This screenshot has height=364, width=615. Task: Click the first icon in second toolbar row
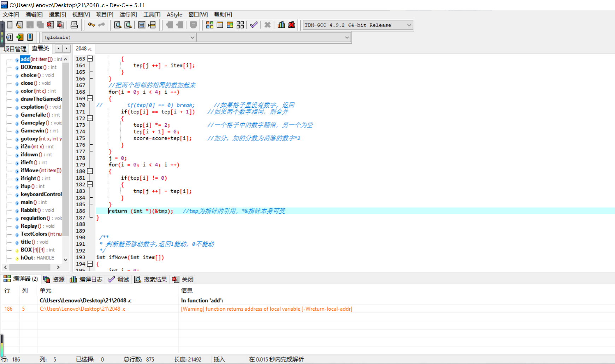[x=10, y=37]
